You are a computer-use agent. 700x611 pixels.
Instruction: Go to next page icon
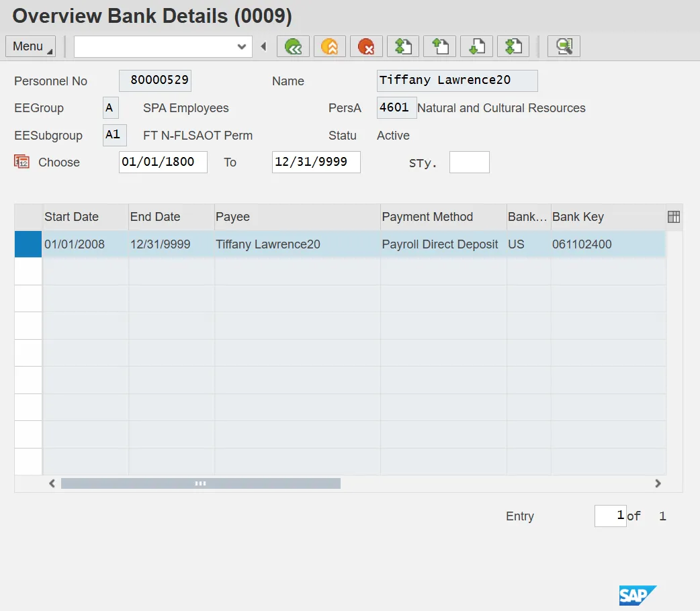click(x=476, y=46)
